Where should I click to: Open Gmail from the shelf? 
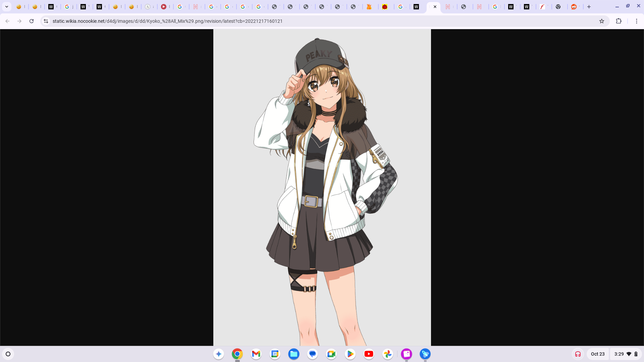[256, 354]
